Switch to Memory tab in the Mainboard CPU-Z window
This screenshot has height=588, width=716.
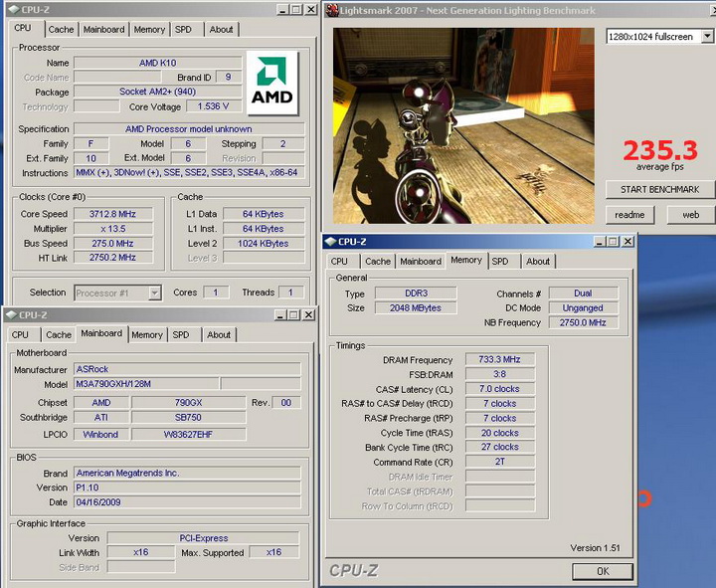pos(147,335)
